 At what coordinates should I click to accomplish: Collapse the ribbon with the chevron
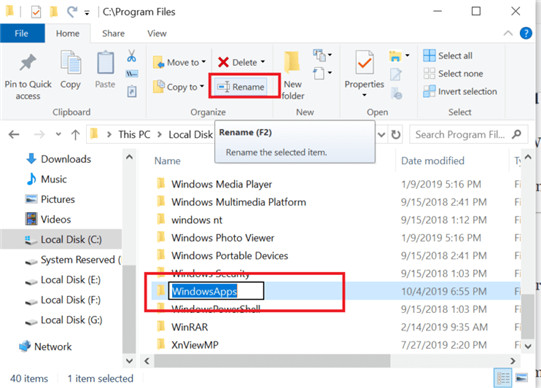[508, 33]
